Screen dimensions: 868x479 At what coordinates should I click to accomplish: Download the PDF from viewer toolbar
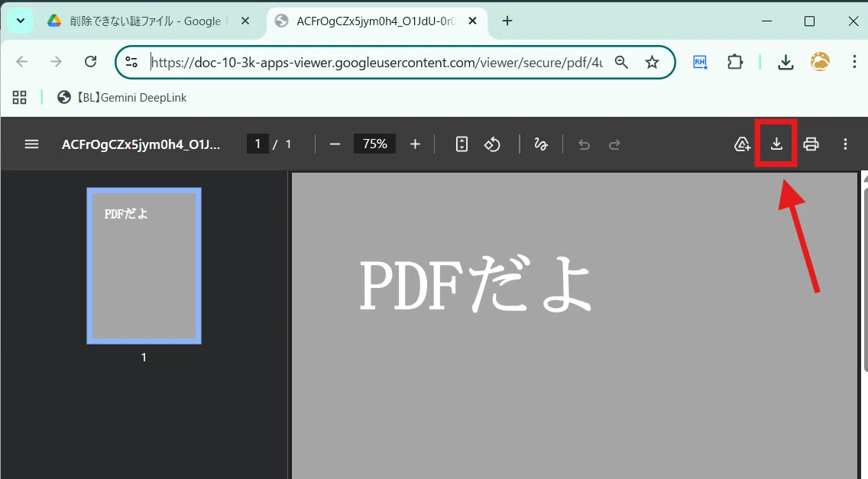(x=776, y=144)
